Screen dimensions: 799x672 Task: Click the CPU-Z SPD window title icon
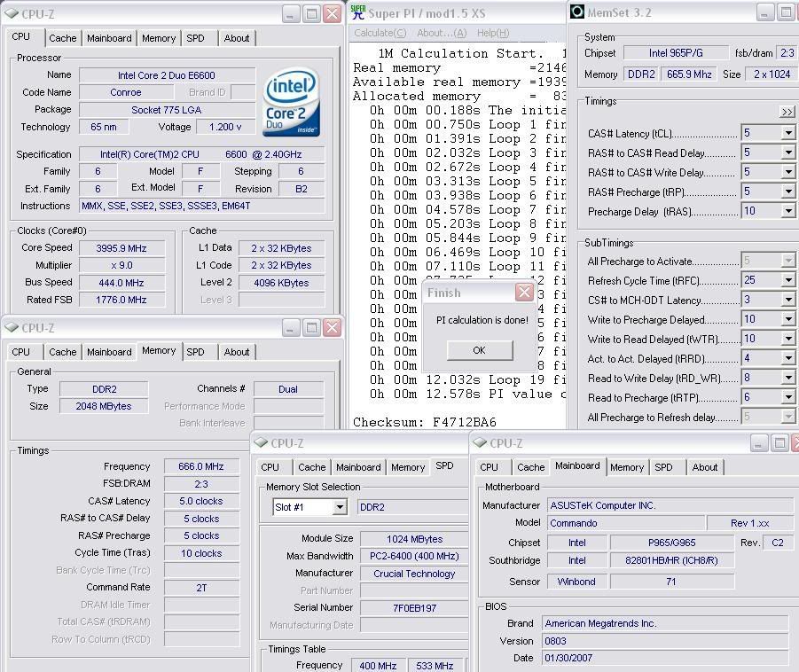(x=262, y=442)
